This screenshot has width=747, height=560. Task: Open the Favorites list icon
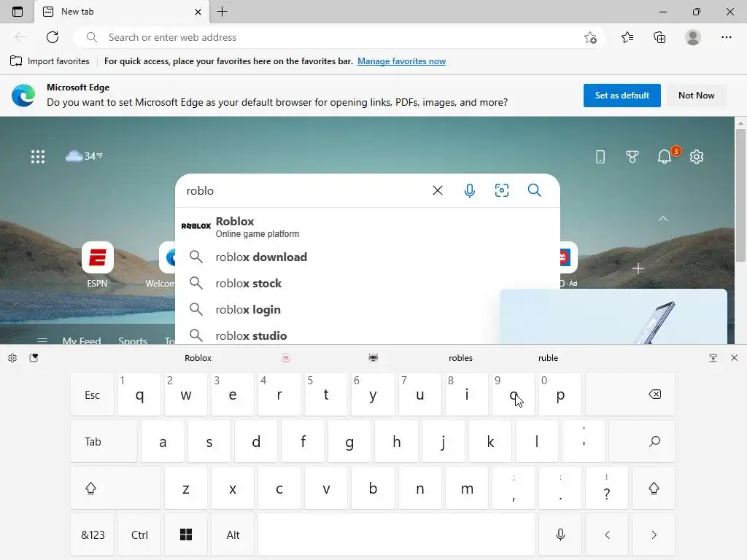point(627,37)
